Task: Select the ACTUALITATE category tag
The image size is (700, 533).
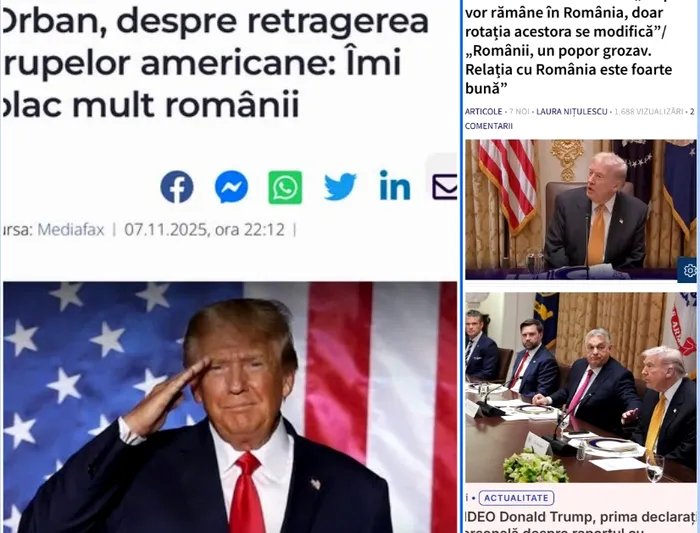Action: tap(516, 498)
